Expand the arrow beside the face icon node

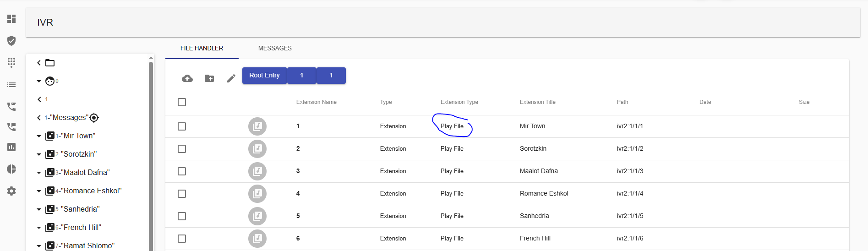click(39, 81)
